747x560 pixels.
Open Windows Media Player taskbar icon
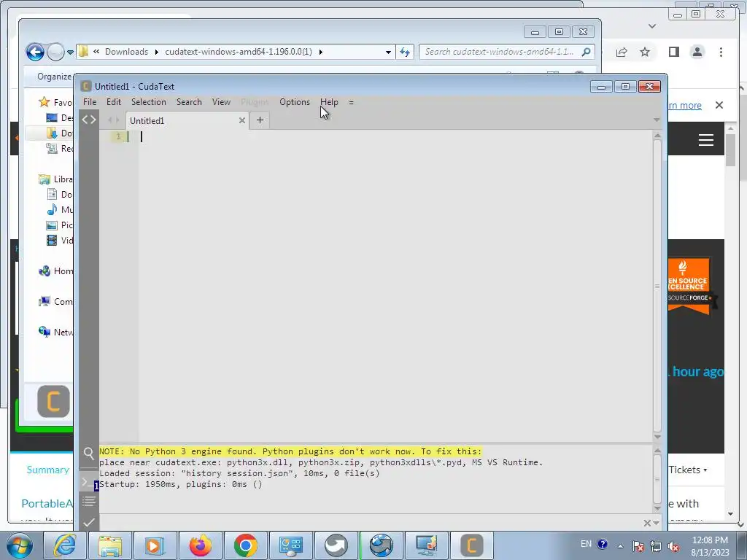(x=155, y=545)
